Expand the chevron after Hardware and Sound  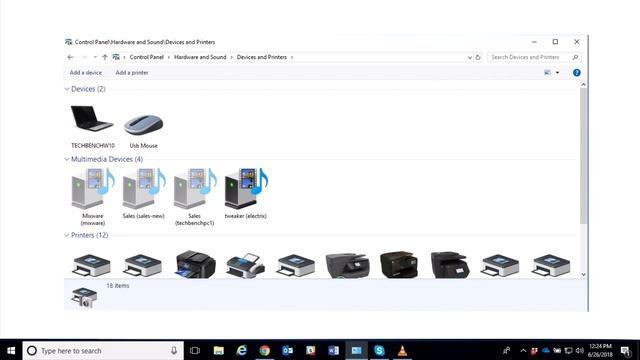click(x=231, y=57)
